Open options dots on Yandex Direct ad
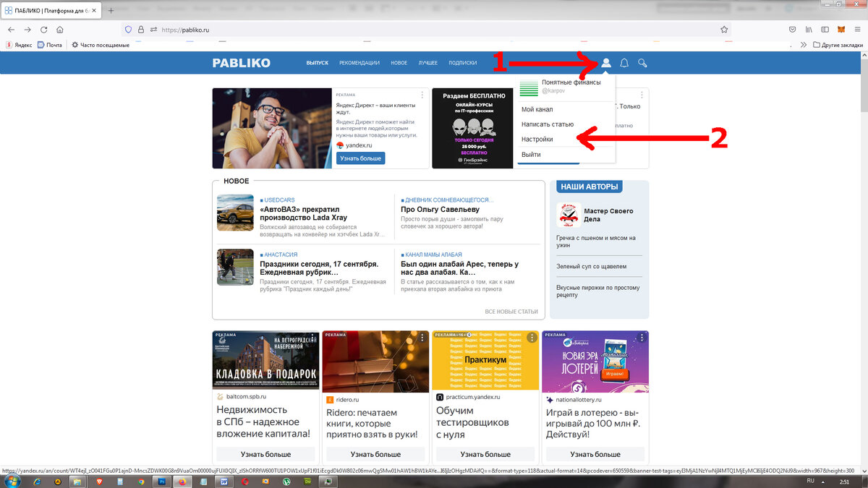This screenshot has height=488, width=868. pyautogui.click(x=422, y=95)
